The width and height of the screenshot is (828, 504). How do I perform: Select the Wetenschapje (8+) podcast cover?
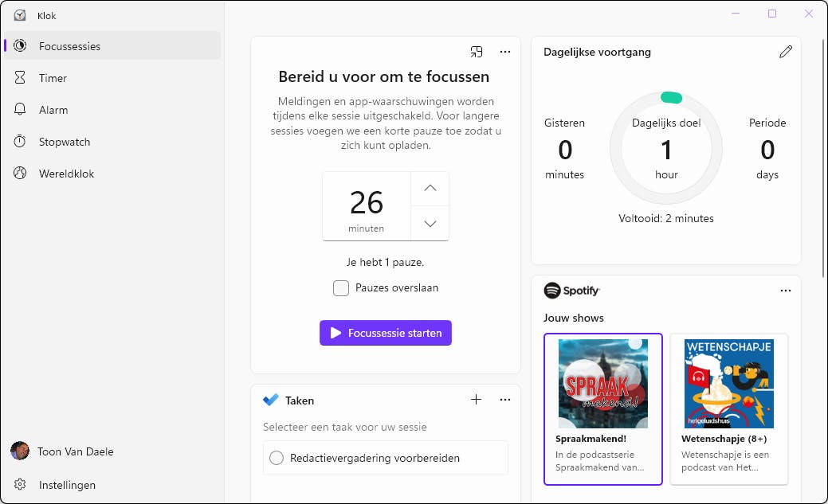(729, 384)
